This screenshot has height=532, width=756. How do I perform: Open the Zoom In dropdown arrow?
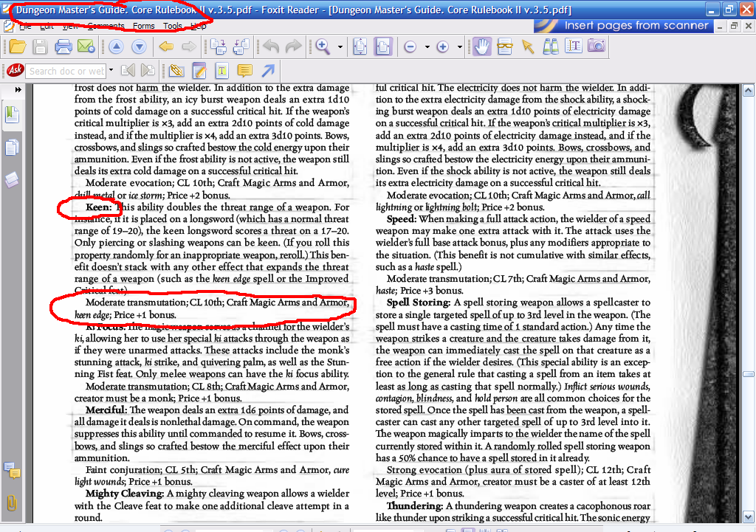(x=460, y=46)
